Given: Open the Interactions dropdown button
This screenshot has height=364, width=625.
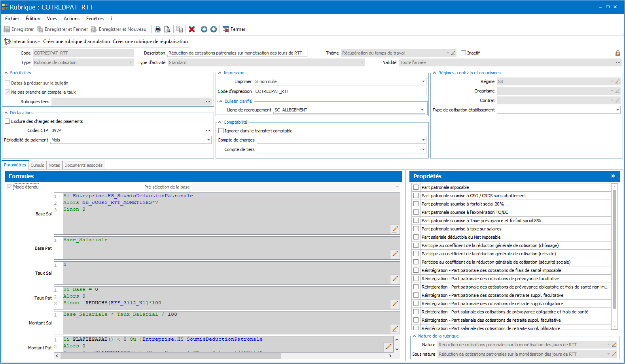Looking at the screenshot, I should pos(22,41).
